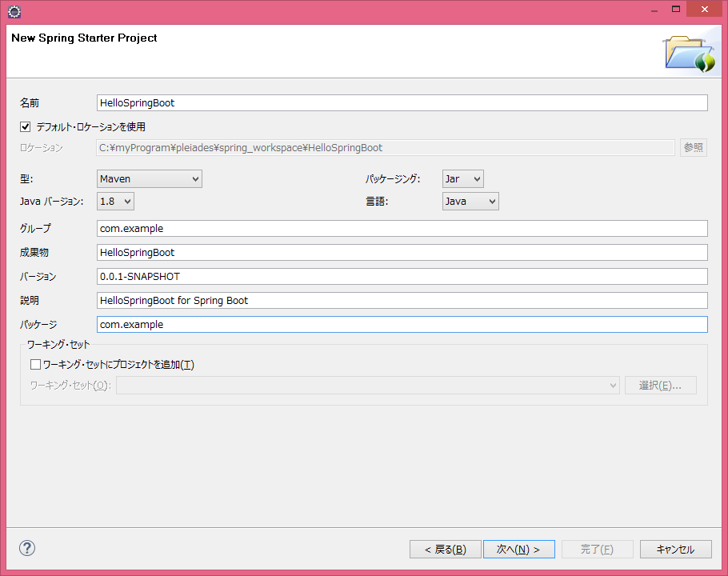Viewport: 728px width, 576px height.
Task: Click the name field containing HelloSpringBoot
Action: coord(402,102)
